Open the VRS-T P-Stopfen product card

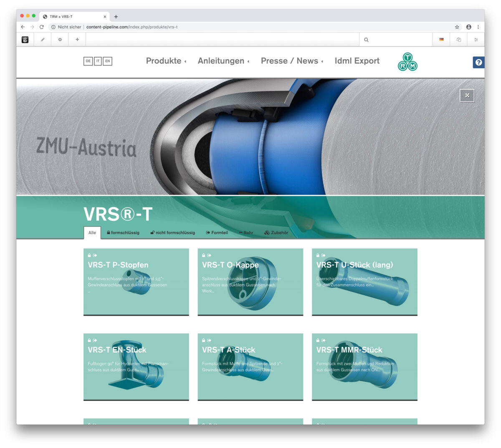136,282
